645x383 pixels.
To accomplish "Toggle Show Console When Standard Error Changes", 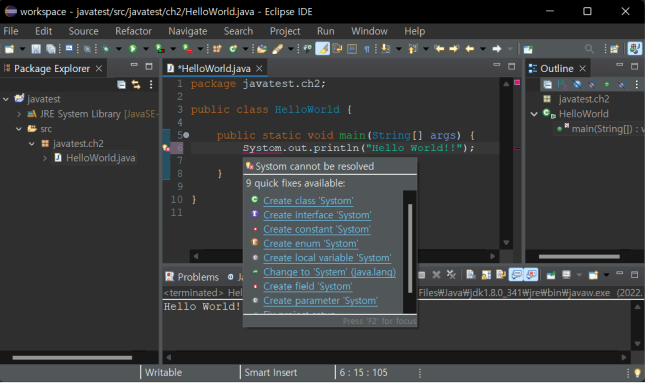I will tap(531, 274).
